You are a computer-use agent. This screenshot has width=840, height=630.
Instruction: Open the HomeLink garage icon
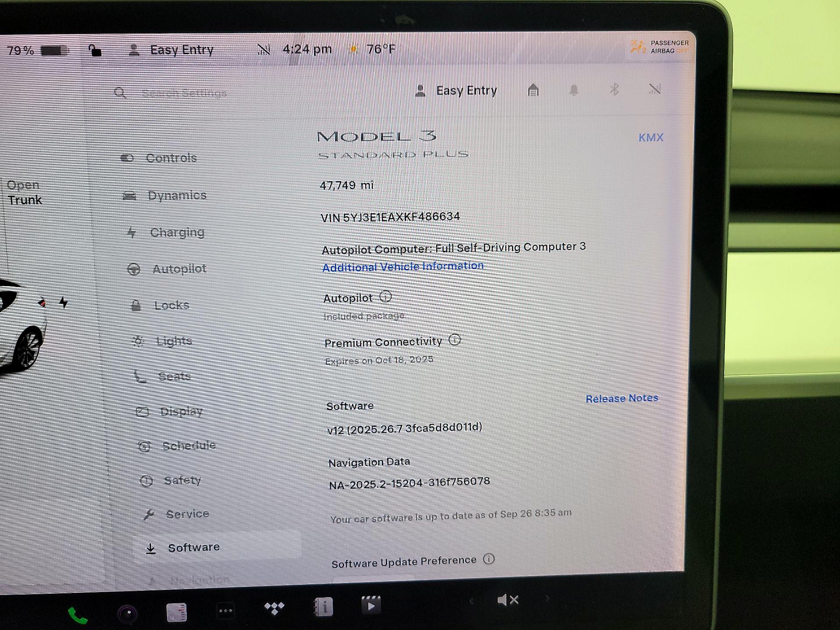[533, 91]
